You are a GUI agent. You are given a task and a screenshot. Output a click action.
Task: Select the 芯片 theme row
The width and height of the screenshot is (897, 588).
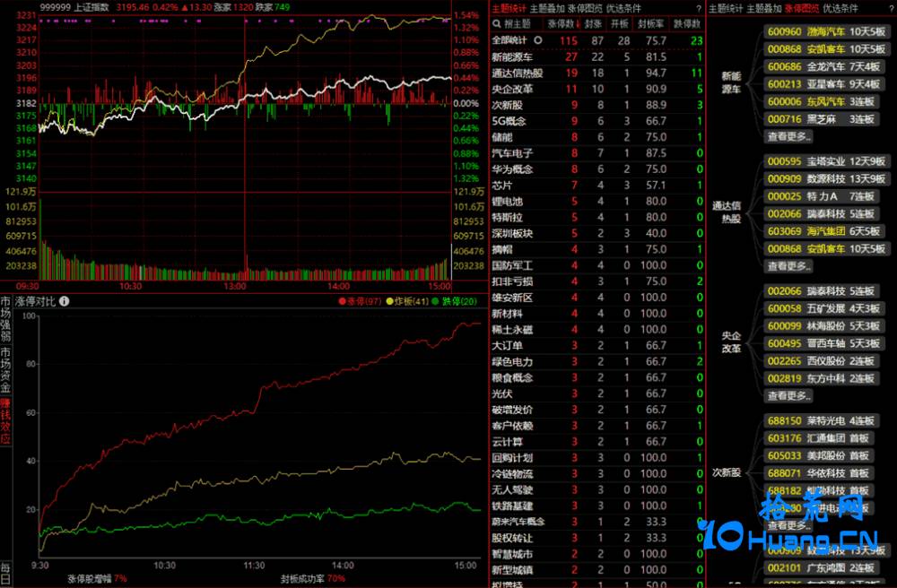click(x=597, y=186)
